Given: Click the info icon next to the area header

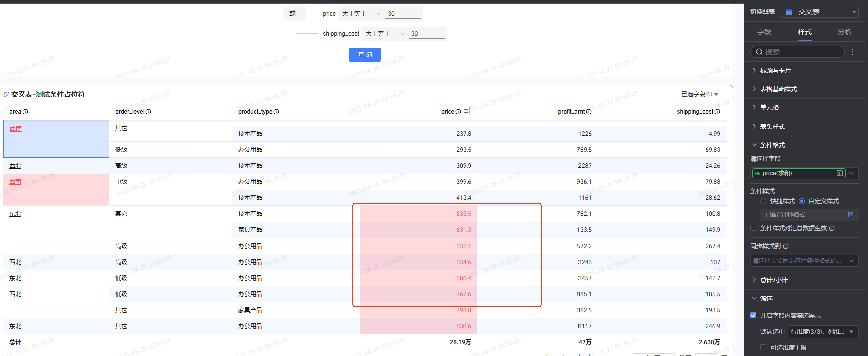Looking at the screenshot, I should click(25, 112).
